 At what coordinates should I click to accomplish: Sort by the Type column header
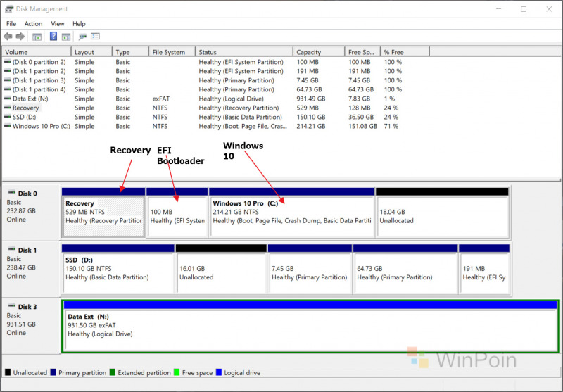[130, 52]
